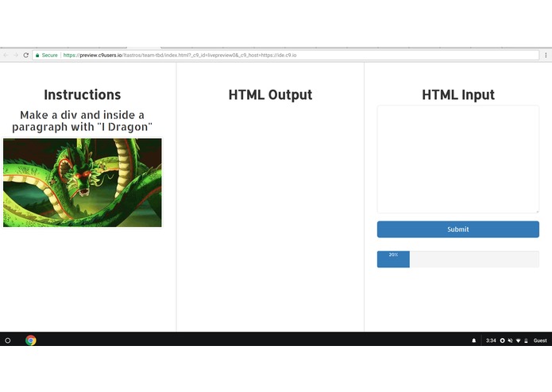Click the Guest user label

(540, 340)
